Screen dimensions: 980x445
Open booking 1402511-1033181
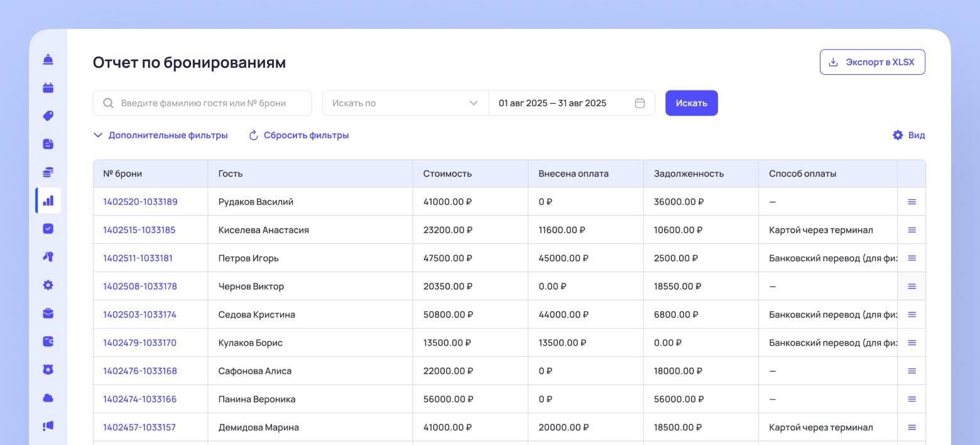point(138,258)
